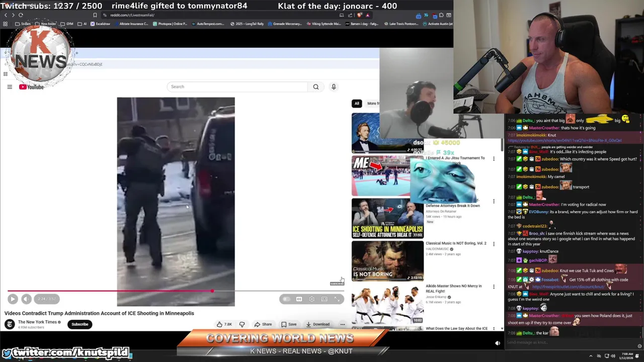Bookmark this page from the address bar
The image size is (644, 362).
coord(95,15)
